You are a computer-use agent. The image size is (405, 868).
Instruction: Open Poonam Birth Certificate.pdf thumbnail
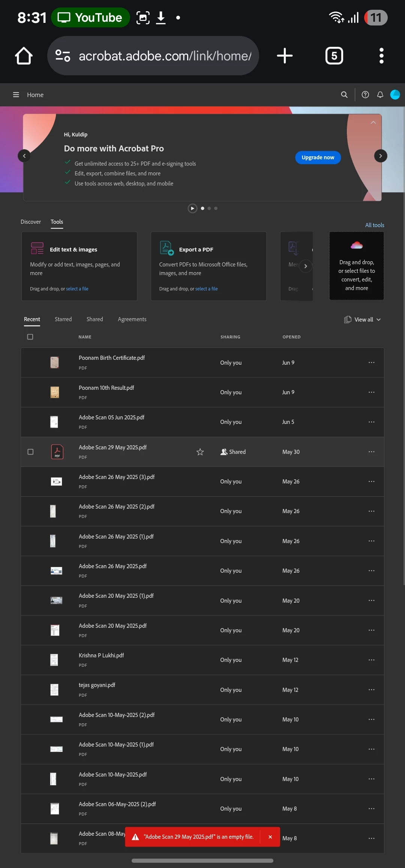(55, 362)
